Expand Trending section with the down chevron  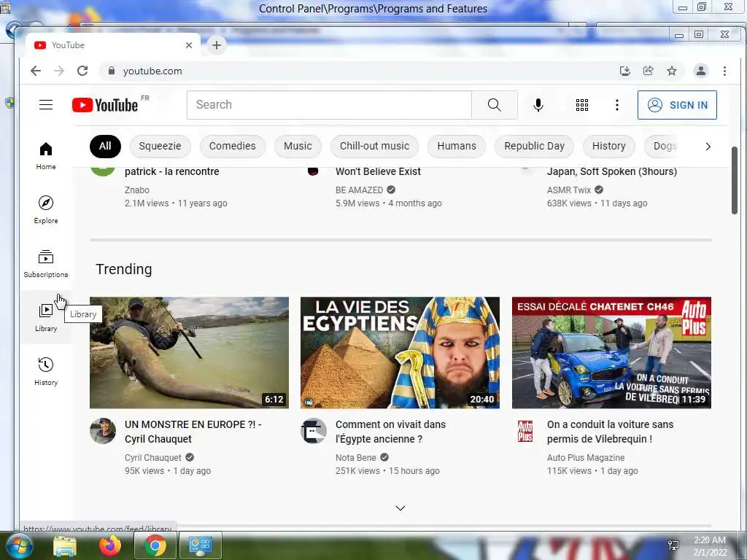pos(400,508)
